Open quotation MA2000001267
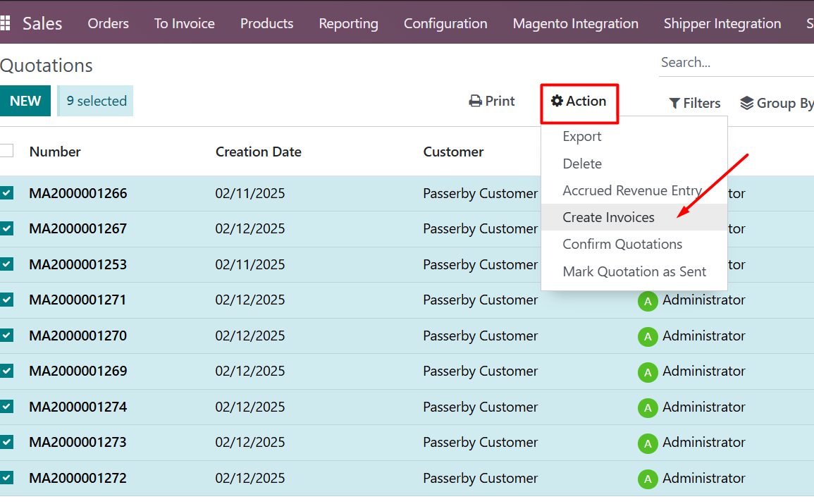814x504 pixels. (78, 228)
